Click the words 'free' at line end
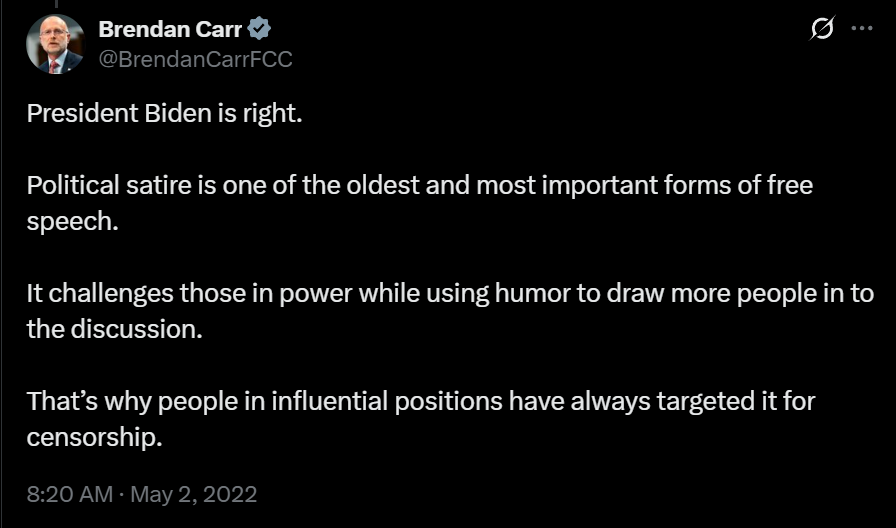The height and width of the screenshot is (528, 896). 791,186
